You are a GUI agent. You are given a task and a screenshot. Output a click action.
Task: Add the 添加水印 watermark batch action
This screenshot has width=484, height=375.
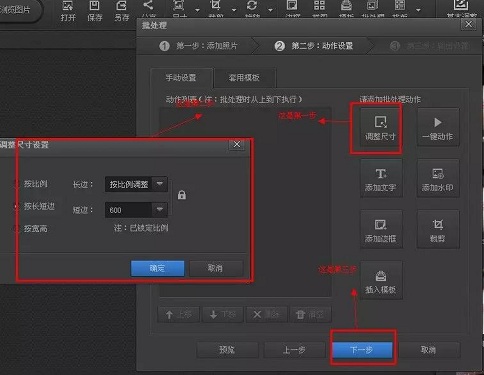(438, 179)
